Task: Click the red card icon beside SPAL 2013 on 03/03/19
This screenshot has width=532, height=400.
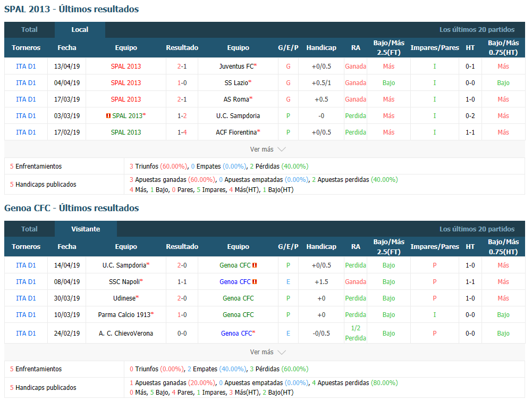Action: click(108, 116)
